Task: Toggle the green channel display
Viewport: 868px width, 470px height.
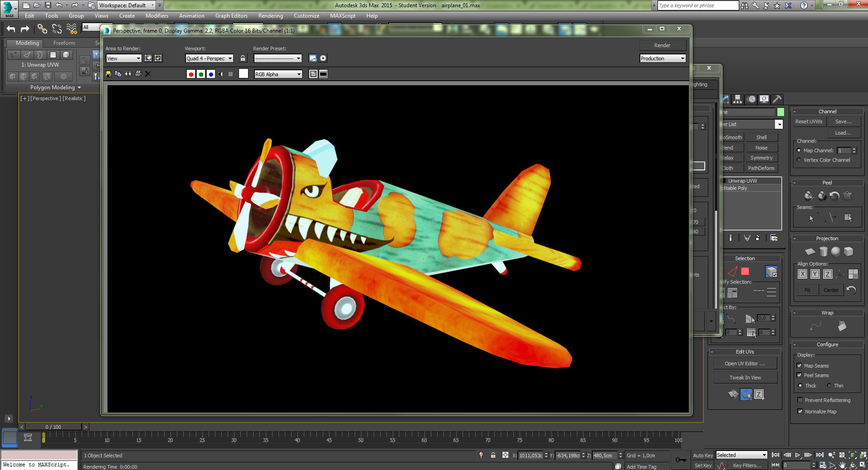Action: click(201, 74)
